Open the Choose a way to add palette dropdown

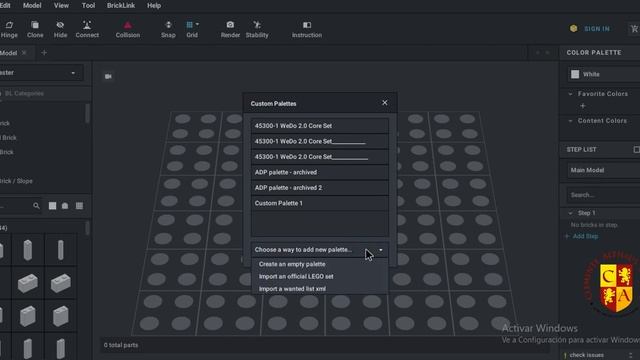[320, 249]
